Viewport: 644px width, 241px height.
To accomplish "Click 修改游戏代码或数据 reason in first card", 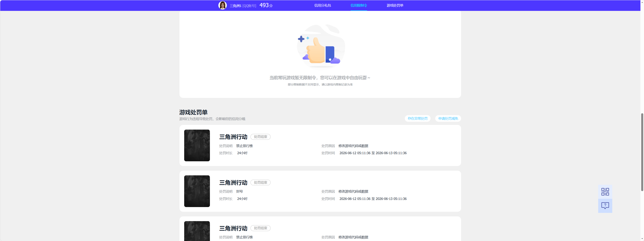I will [353, 146].
